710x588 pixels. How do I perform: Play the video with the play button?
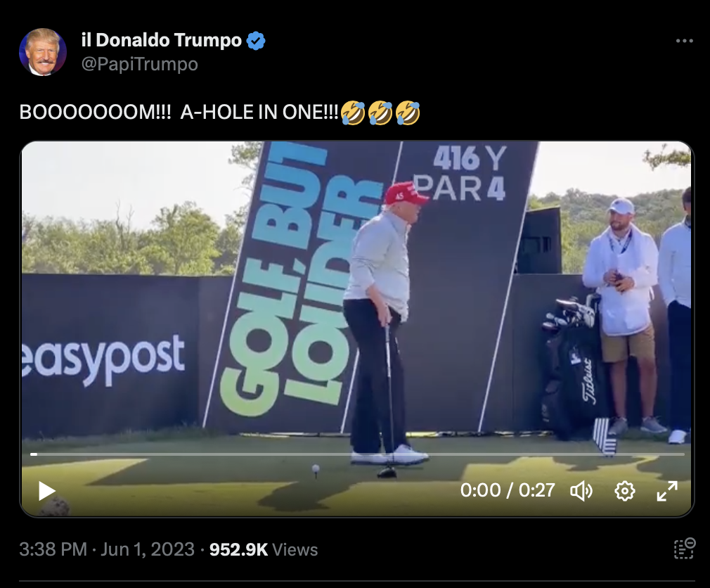point(46,491)
